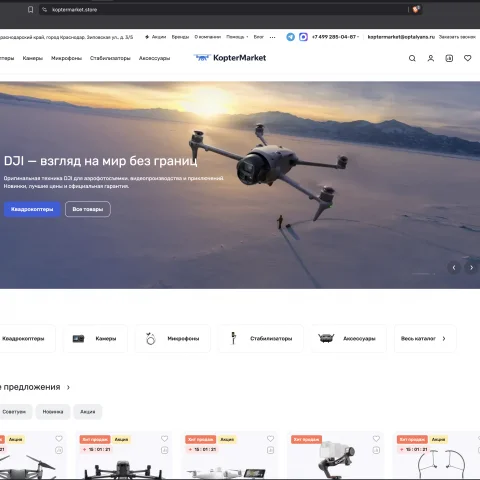Image resolution: width=480 pixels, height=480 pixels.
Task: Compare the leftmost partially visible drone card
Action: [59, 450]
